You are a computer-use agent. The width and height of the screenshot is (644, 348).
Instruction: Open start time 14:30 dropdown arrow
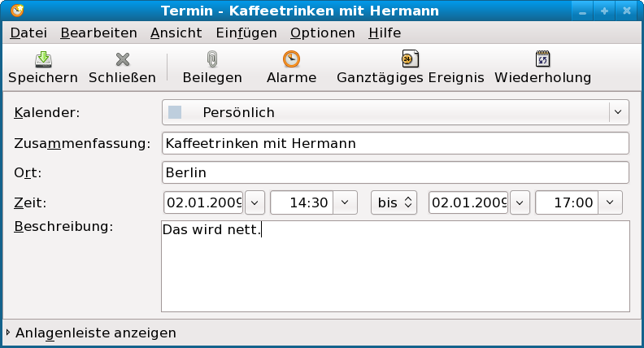(345, 202)
